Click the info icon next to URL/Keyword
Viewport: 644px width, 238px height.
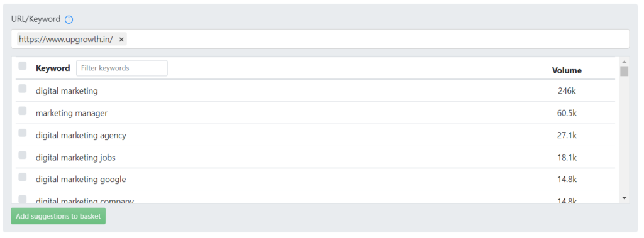(x=69, y=19)
